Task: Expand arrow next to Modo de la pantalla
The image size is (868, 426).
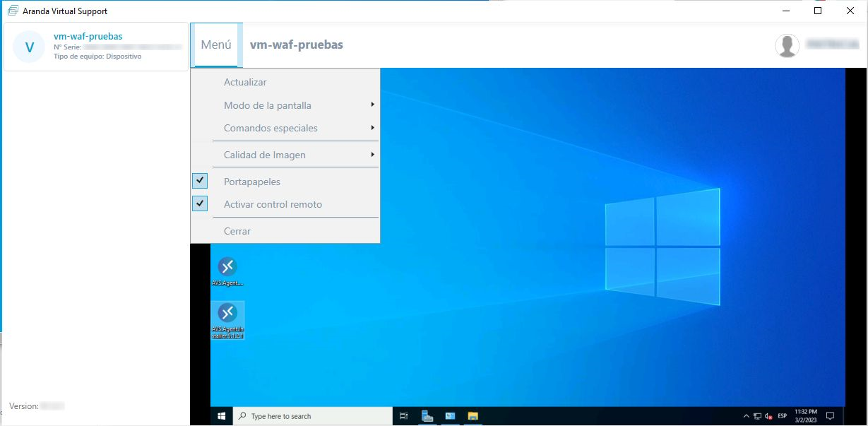Action: tap(372, 105)
